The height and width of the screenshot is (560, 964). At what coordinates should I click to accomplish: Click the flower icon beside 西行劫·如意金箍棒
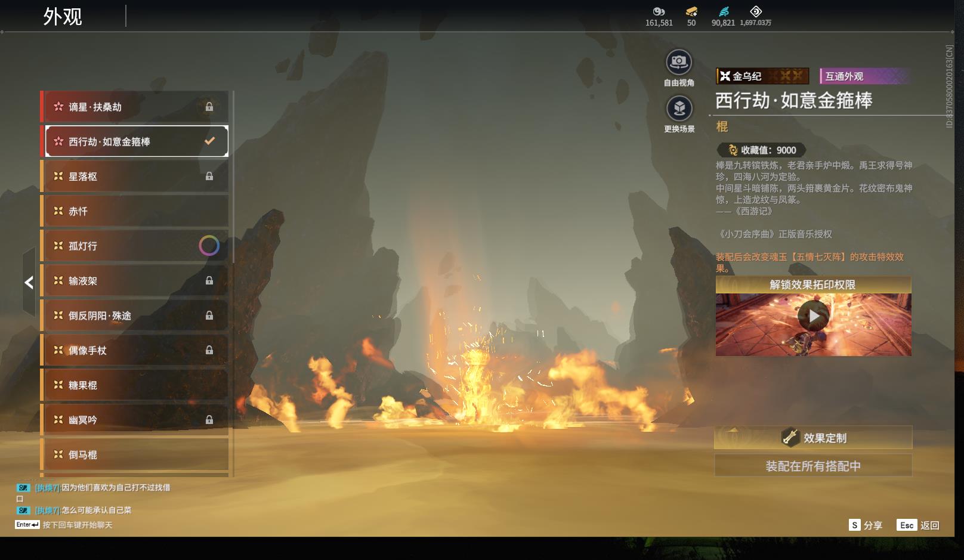58,141
